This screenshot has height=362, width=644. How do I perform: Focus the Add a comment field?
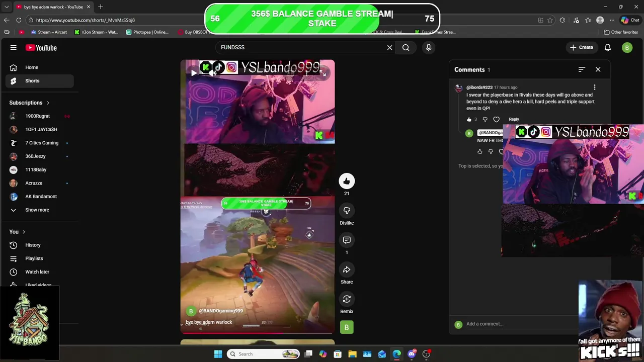522,324
